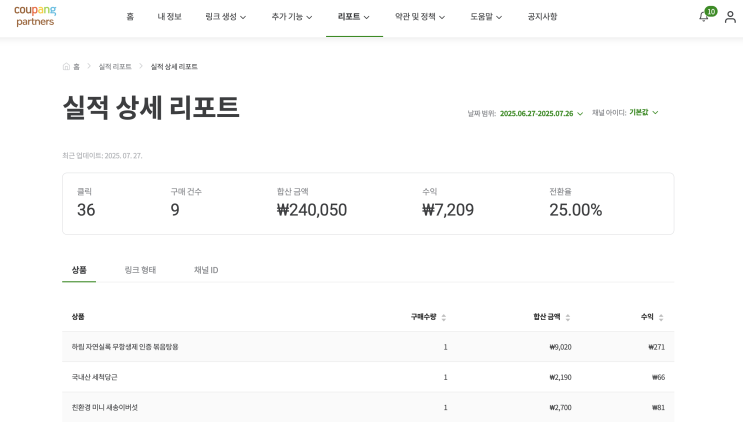
Task: Select the 상품 tab
Action: 79,270
